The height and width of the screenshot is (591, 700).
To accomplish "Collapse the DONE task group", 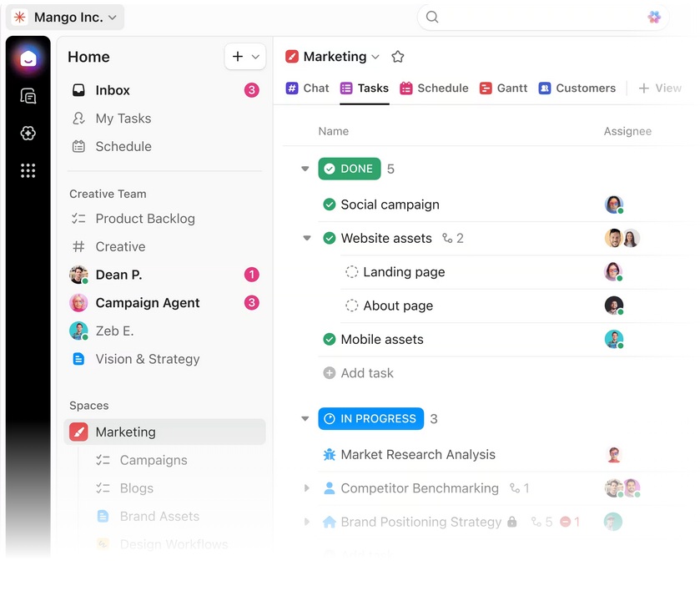I will pos(304,169).
